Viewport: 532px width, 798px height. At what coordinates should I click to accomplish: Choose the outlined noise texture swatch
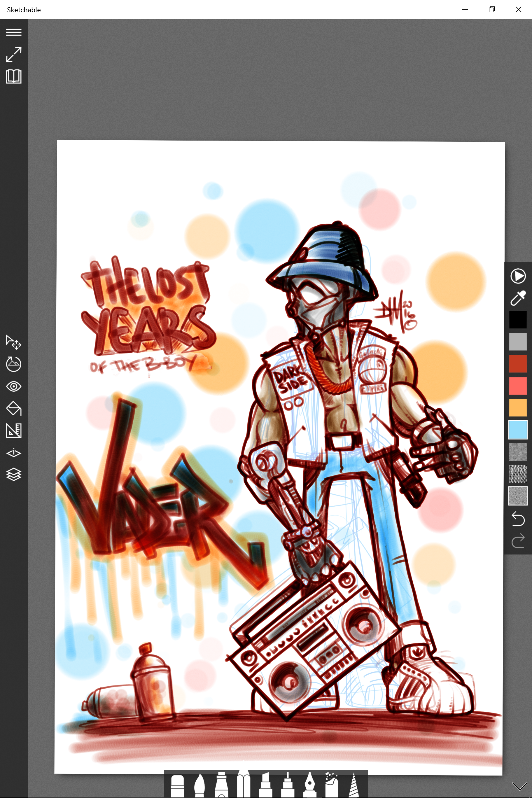pos(518,496)
